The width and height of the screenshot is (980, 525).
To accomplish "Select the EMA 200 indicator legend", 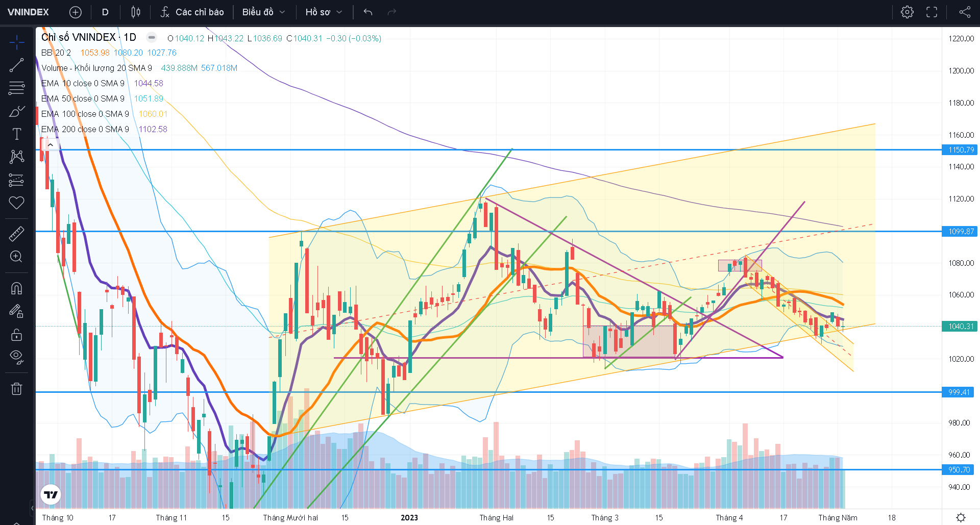I will [85, 129].
